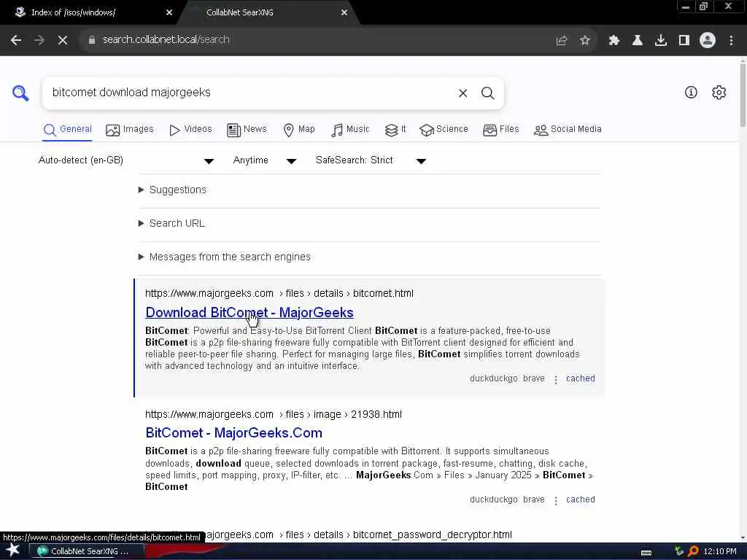The image size is (747, 560).
Task: Toggle the browser side panel icon
Action: (x=684, y=41)
